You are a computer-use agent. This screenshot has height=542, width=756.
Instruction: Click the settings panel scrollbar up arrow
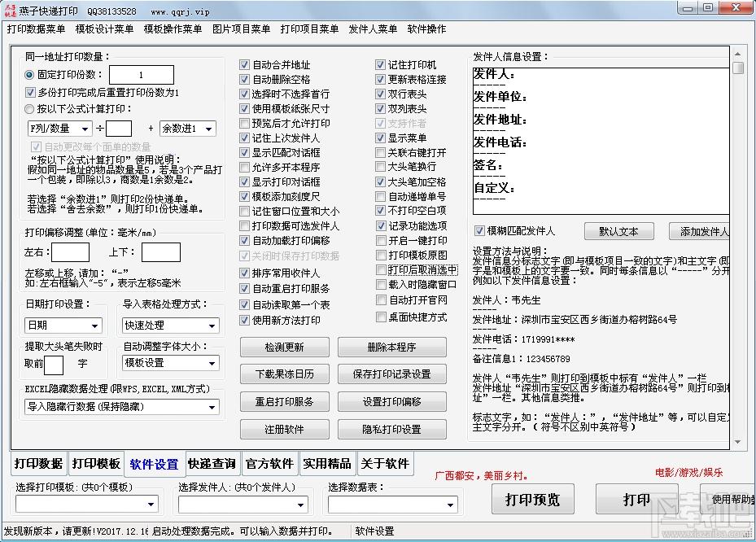pos(737,53)
